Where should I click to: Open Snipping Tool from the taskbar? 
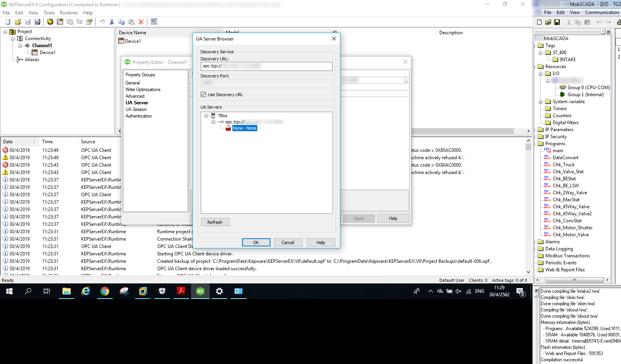click(x=124, y=291)
